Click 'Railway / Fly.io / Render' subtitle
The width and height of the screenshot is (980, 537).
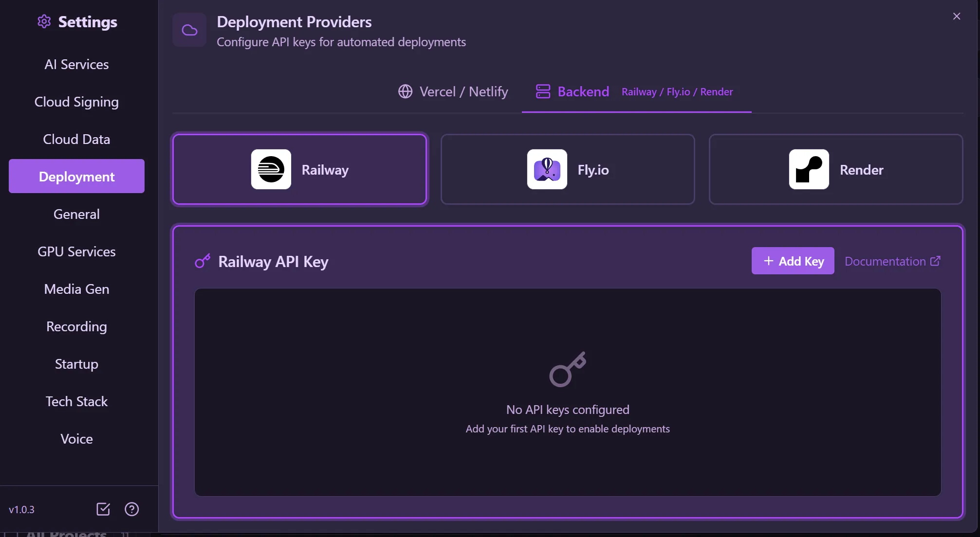677,92
